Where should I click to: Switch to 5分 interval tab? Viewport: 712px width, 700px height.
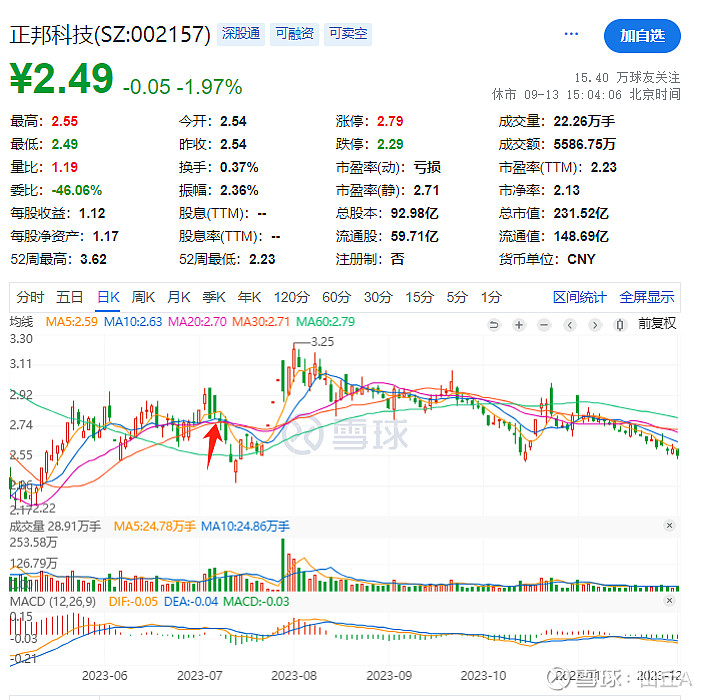click(x=457, y=297)
